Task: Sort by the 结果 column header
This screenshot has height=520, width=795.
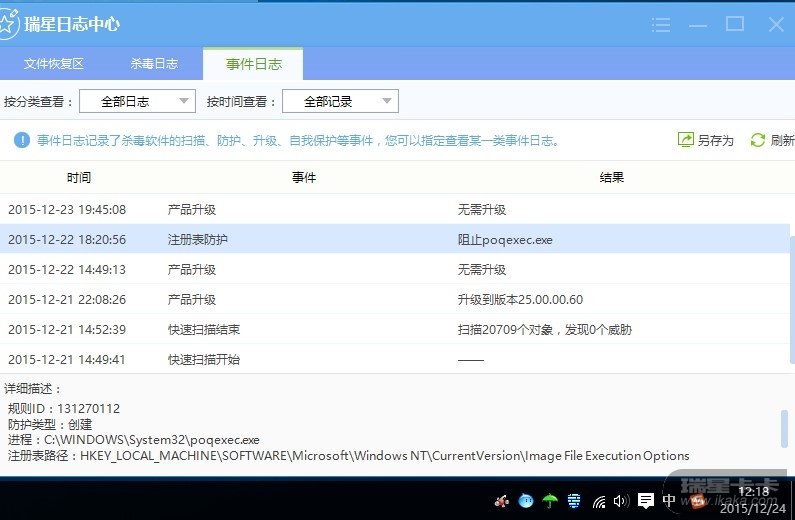Action: click(x=611, y=177)
